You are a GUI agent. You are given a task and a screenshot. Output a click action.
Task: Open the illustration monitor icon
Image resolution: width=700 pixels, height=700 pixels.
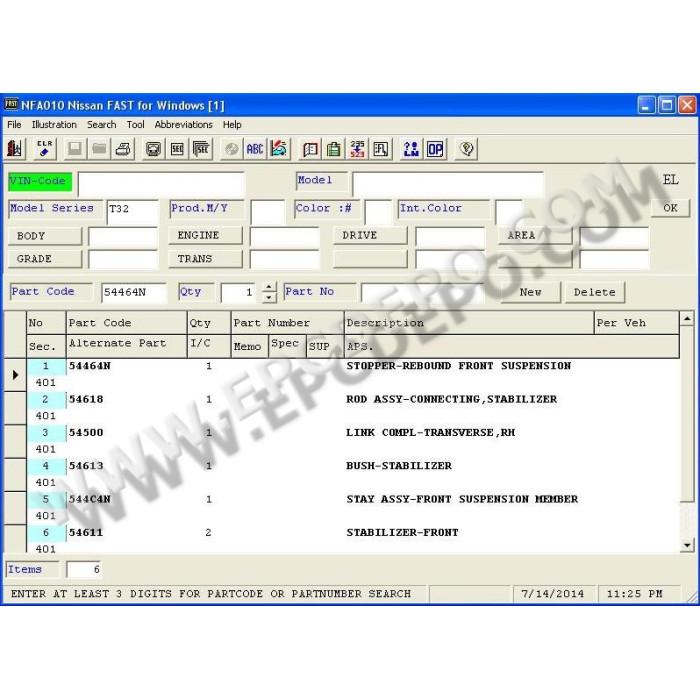pyautogui.click(x=153, y=149)
